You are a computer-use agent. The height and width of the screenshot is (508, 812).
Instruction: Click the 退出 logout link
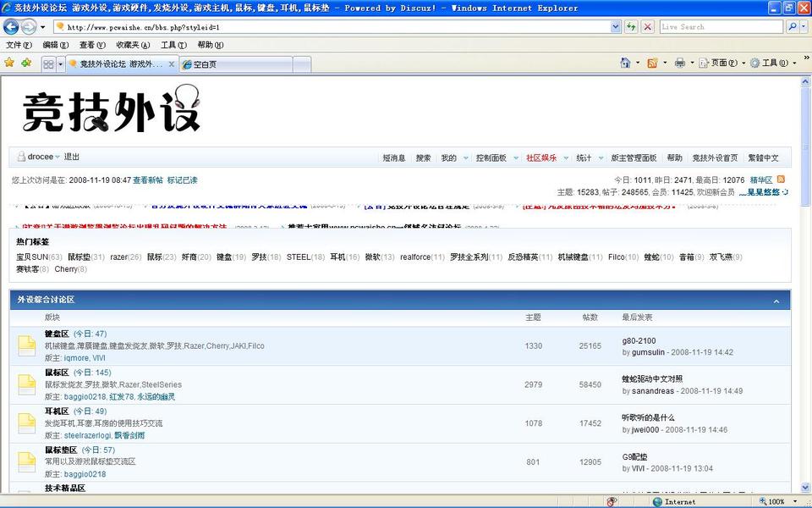(71, 157)
